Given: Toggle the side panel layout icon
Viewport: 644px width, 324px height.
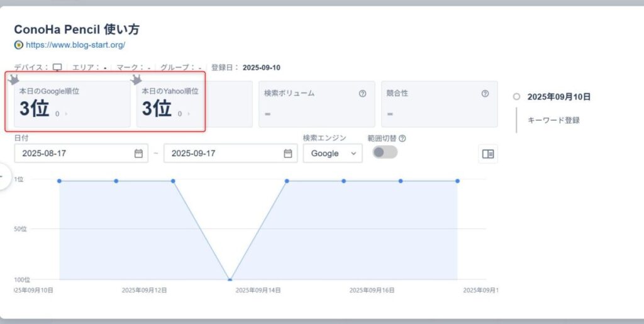Looking at the screenshot, I should click(487, 154).
